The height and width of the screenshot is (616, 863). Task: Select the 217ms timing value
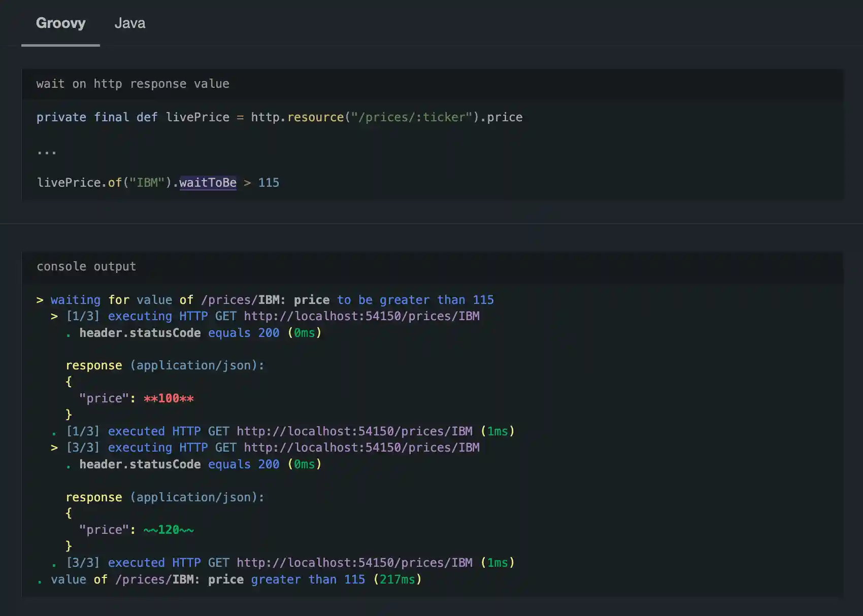click(x=397, y=579)
